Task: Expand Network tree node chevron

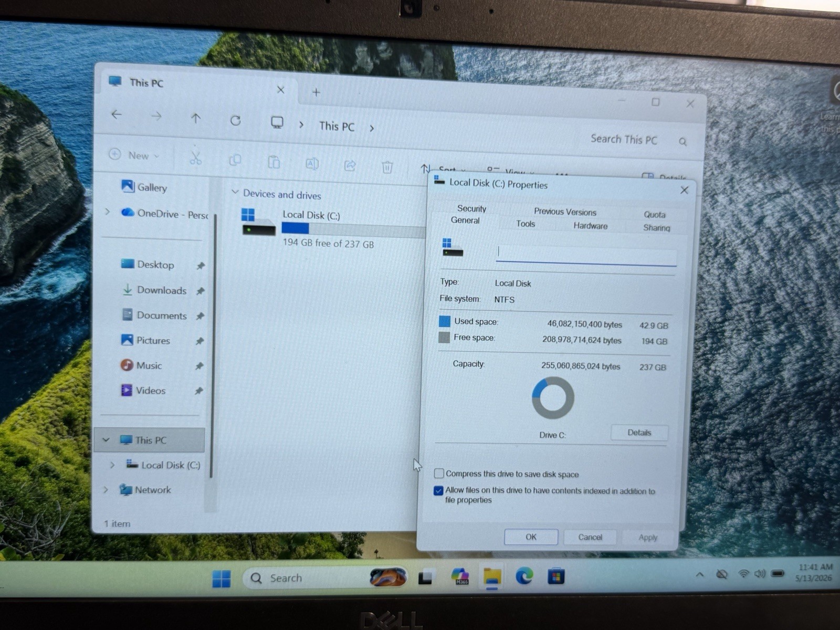Action: tap(106, 489)
